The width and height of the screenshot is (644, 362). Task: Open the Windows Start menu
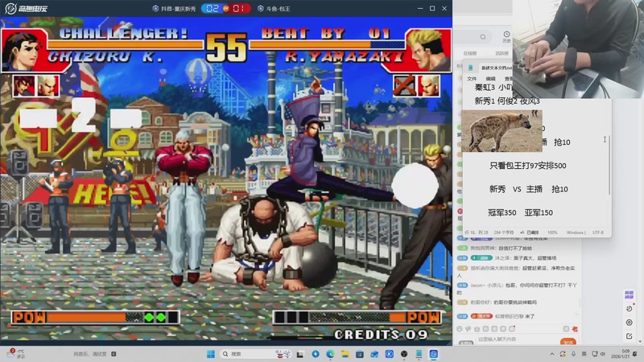(211, 354)
